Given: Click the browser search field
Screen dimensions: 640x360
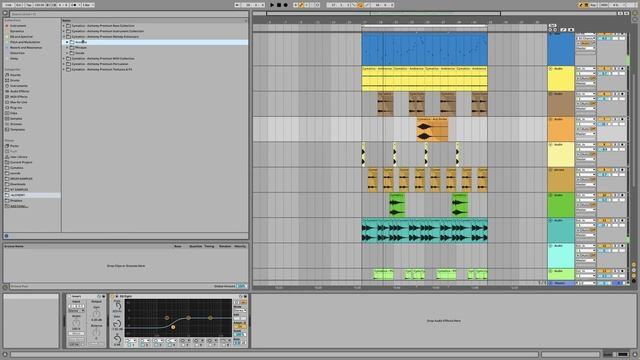Looking at the screenshot, I should click(129, 14).
